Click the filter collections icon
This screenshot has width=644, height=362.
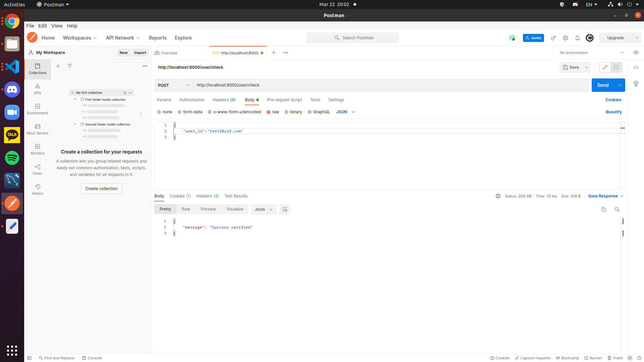70,66
